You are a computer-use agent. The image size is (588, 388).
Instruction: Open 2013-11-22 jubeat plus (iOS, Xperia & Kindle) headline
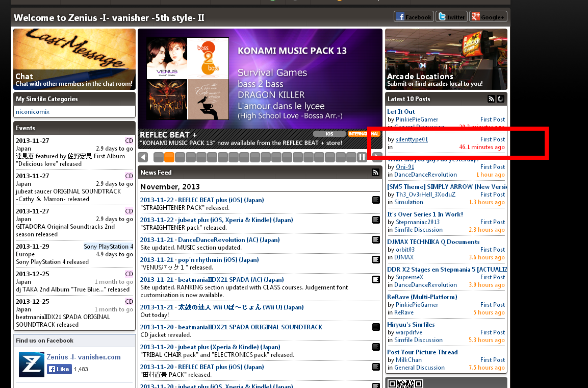pyautogui.click(x=216, y=220)
